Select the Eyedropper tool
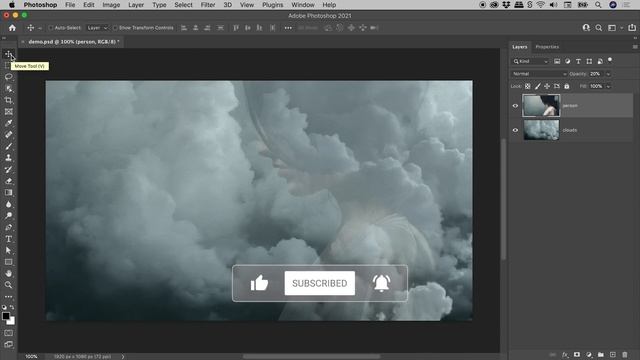 8,123
